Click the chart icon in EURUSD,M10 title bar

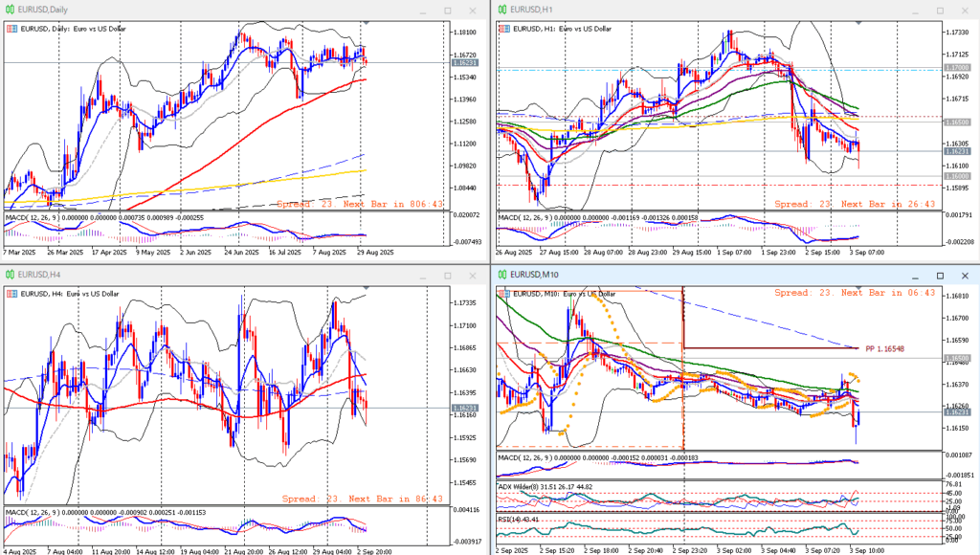click(x=501, y=275)
